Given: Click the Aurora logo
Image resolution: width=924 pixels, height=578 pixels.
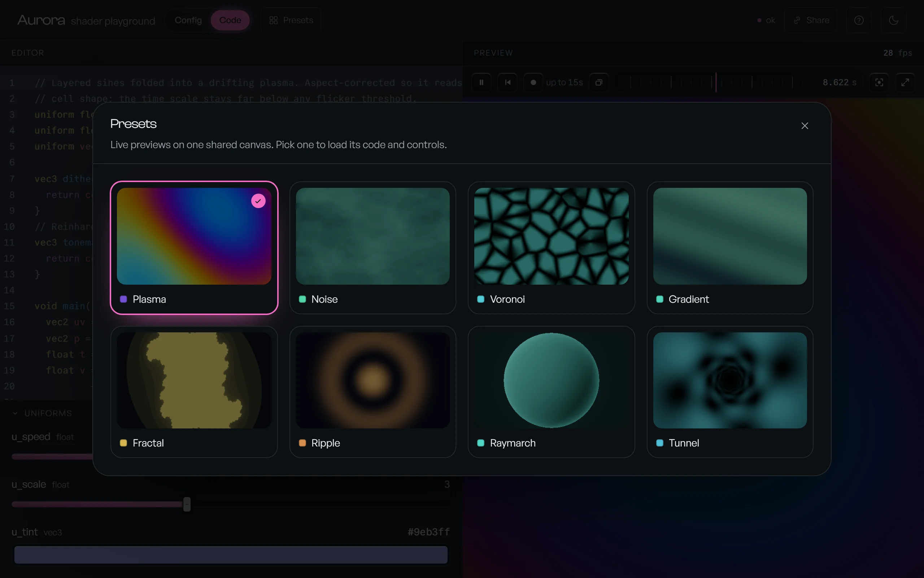Looking at the screenshot, I should pyautogui.click(x=41, y=20).
